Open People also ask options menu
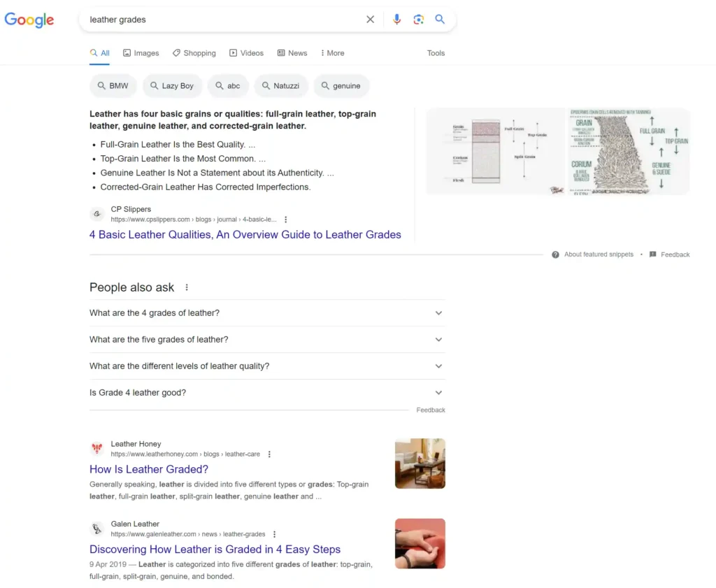The height and width of the screenshot is (588, 716). click(x=187, y=287)
